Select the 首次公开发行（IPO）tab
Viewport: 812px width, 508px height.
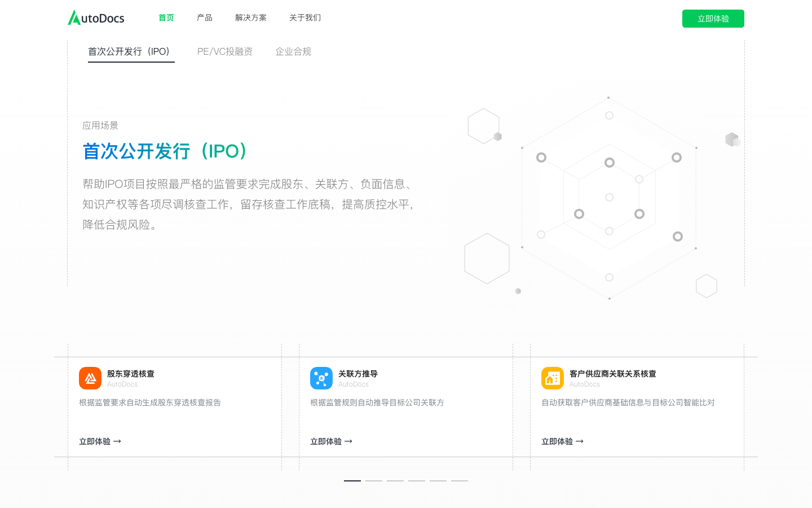[131, 51]
